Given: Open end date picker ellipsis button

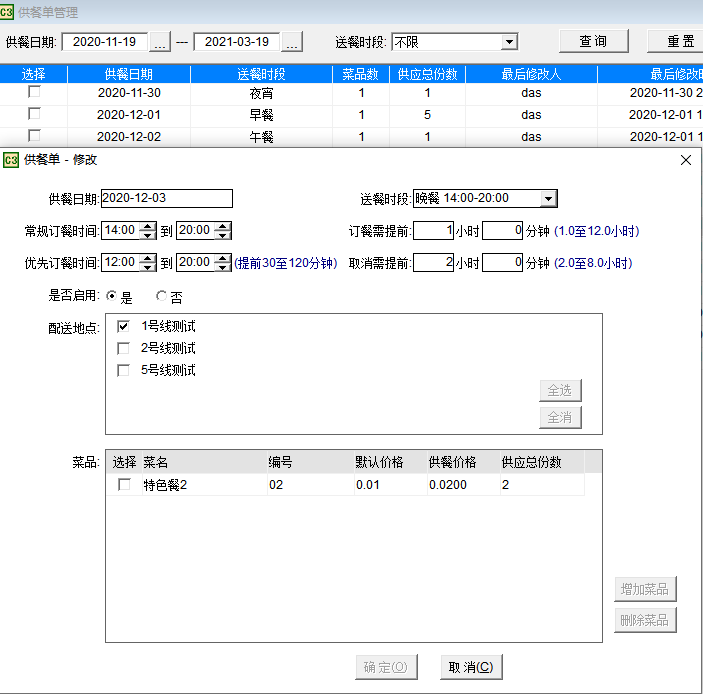Looking at the screenshot, I should [x=291, y=42].
